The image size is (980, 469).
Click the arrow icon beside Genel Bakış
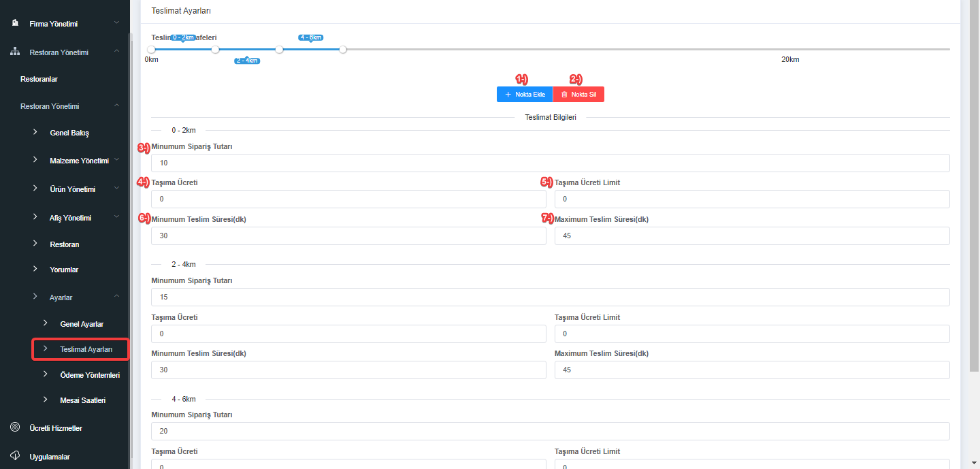[35, 131]
